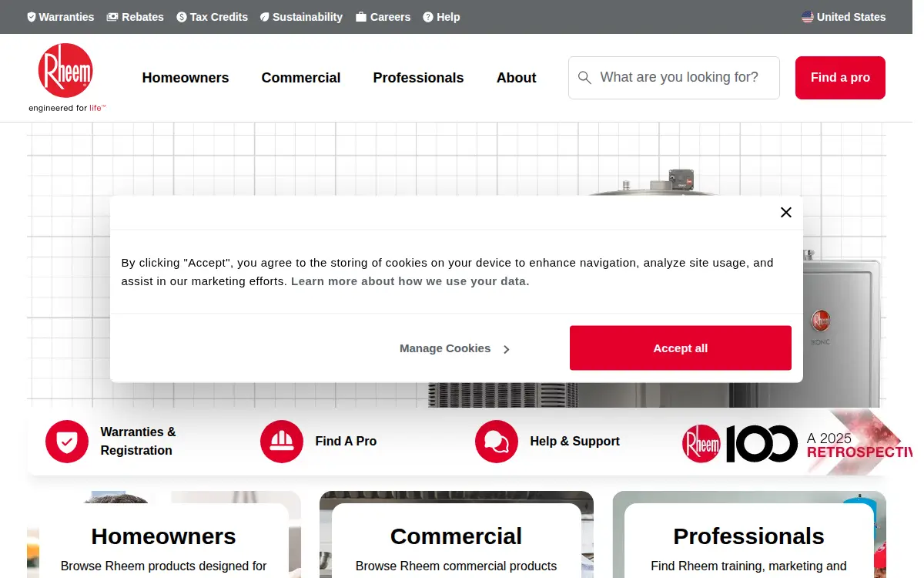Click the red hard hat Find A Pro icon
The height and width of the screenshot is (578, 924).
282,442
